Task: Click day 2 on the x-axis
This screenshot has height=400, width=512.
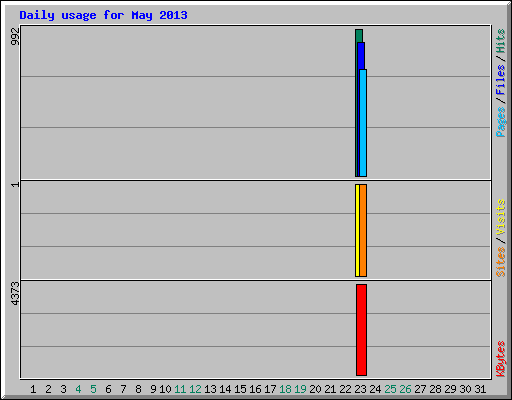Action: (x=48, y=389)
